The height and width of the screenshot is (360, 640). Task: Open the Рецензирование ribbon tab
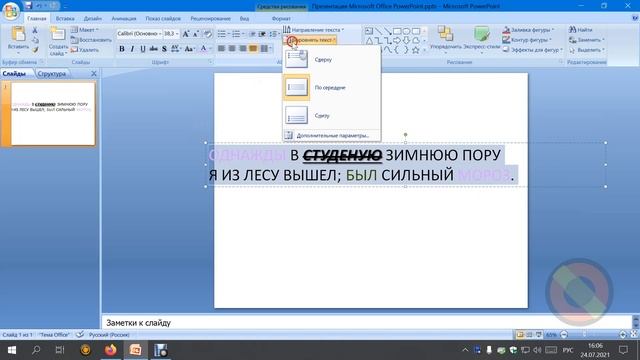coord(210,19)
